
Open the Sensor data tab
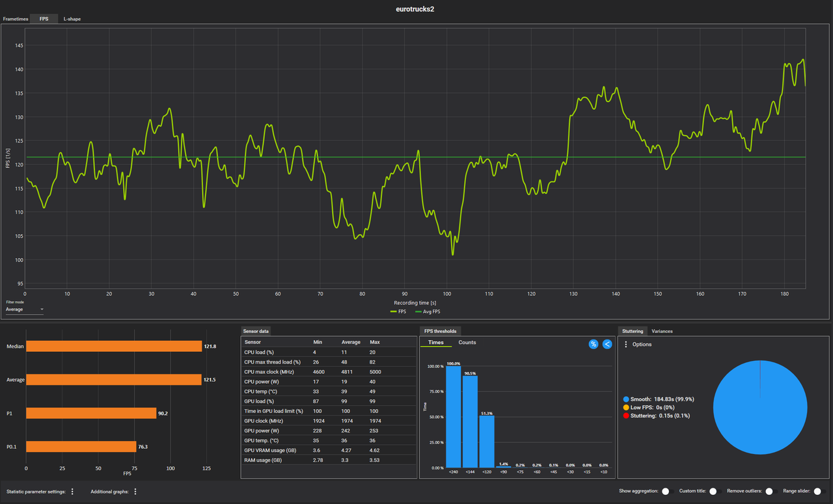pos(256,331)
